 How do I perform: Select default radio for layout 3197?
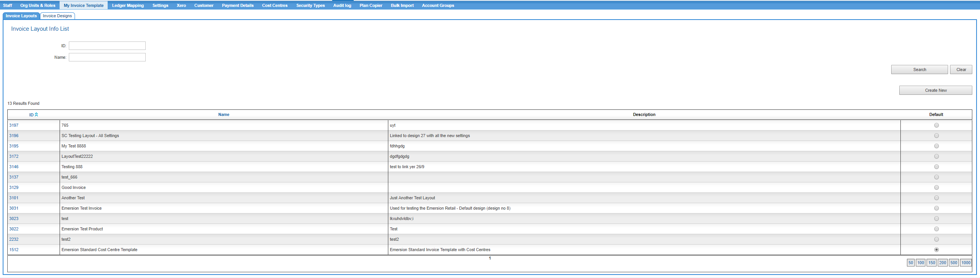click(x=936, y=125)
